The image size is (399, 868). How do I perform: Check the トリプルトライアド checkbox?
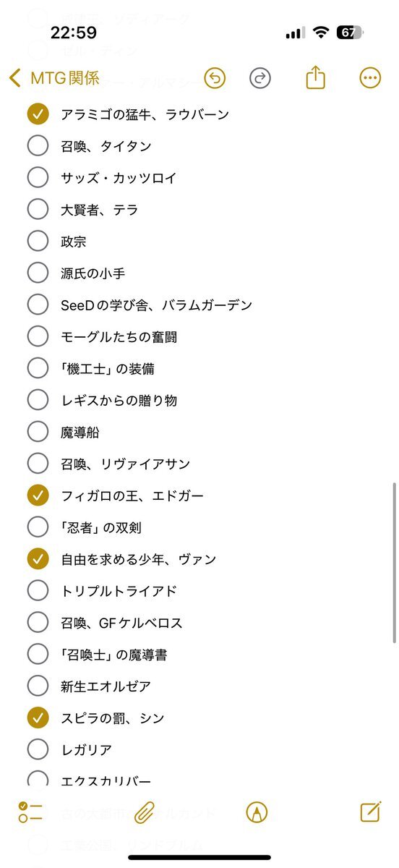pos(38,591)
